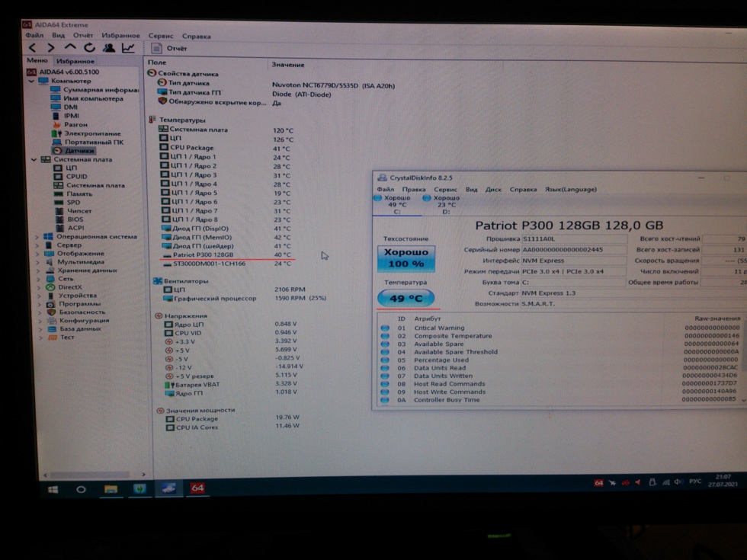Select the C: disk status indicator
The width and height of the screenshot is (747, 560).
click(396, 204)
